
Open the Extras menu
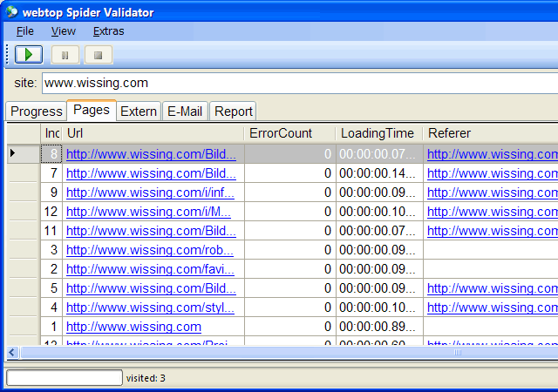tap(108, 31)
